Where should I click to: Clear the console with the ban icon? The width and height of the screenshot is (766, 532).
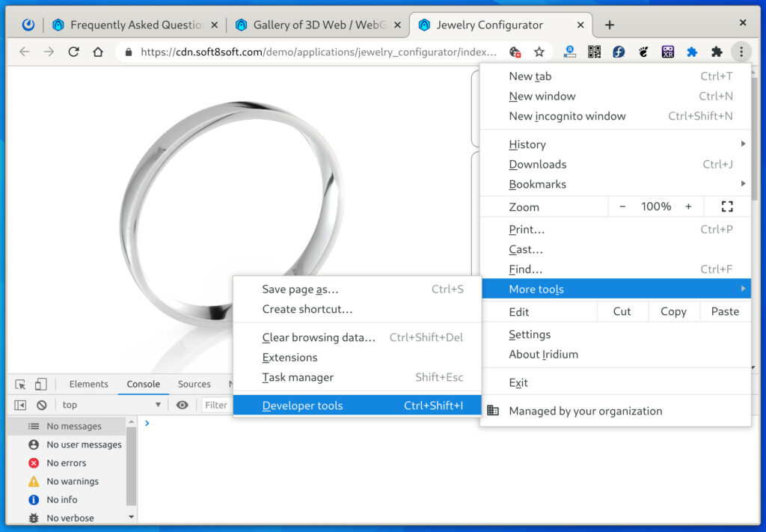click(42, 405)
